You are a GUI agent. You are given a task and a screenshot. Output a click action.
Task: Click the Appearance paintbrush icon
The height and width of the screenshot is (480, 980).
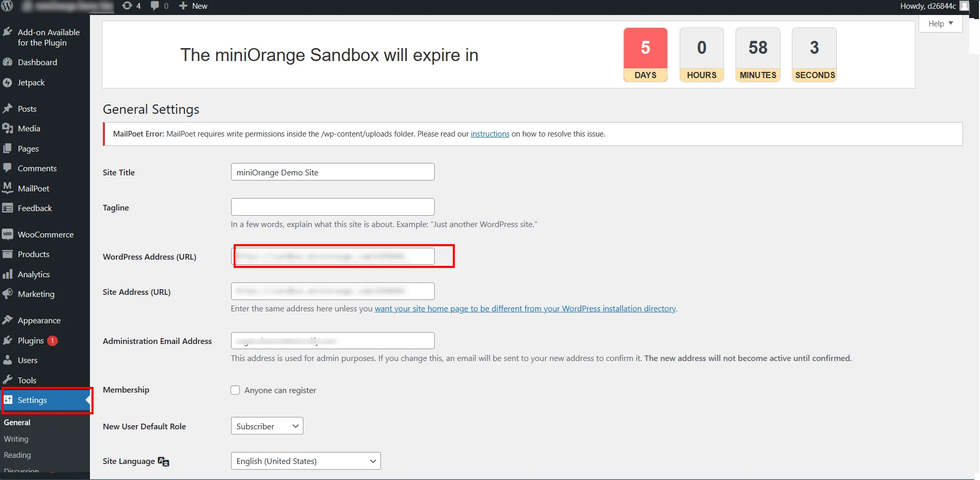pos(8,320)
